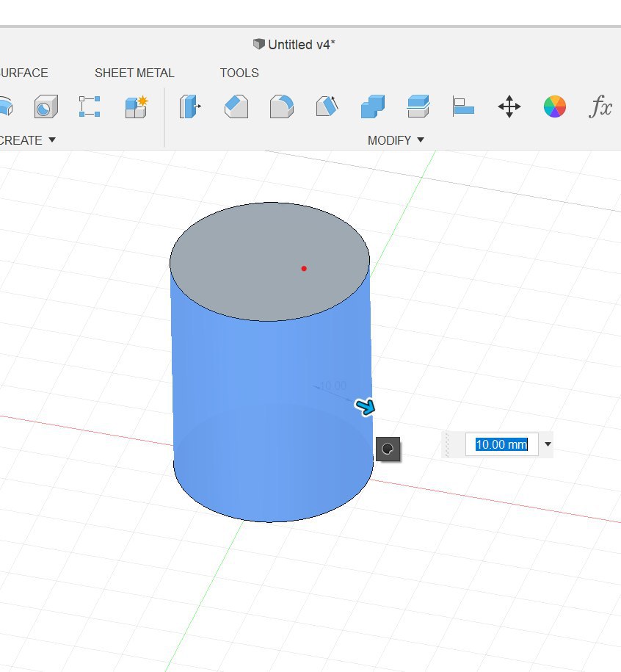Viewport: 621px width, 672px height.
Task: Select the Rectangular Pattern tool
Action: [x=90, y=106]
